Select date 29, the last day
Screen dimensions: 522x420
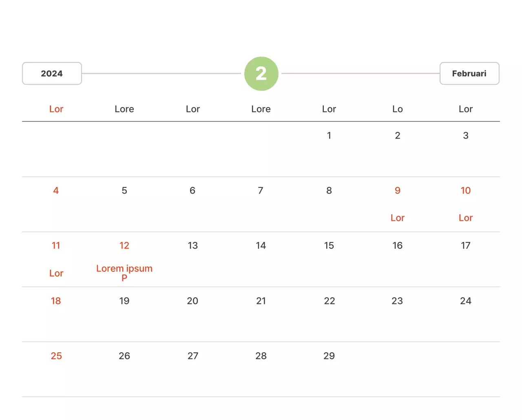[x=329, y=356]
